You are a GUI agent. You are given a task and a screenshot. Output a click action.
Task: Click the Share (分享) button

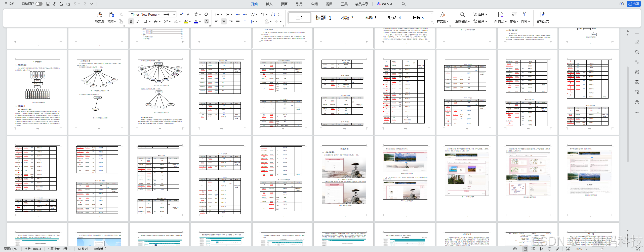(633, 4)
